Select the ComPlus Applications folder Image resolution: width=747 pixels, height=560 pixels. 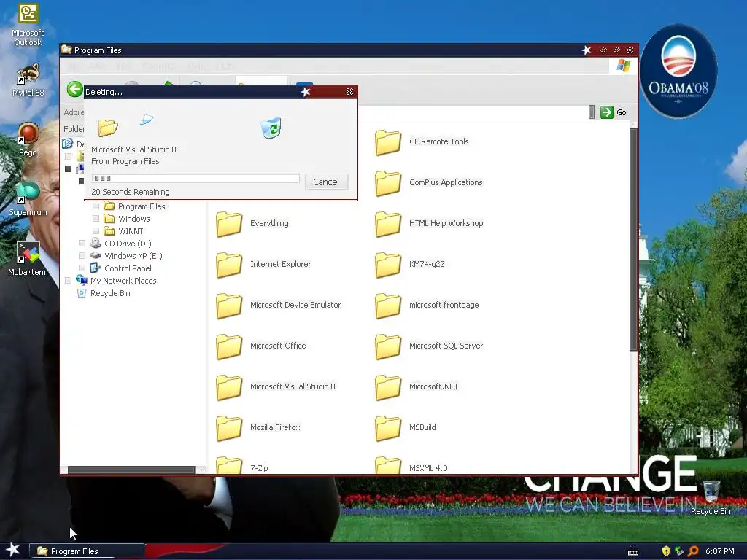429,183
